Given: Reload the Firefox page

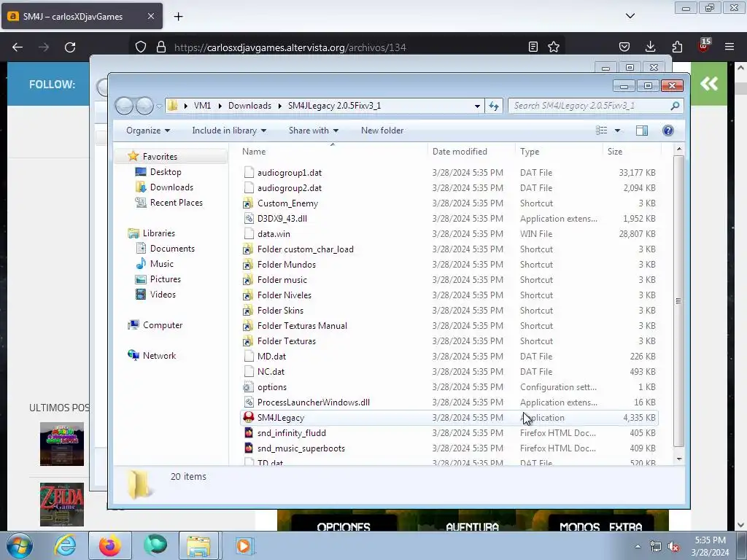Looking at the screenshot, I should 70,47.
